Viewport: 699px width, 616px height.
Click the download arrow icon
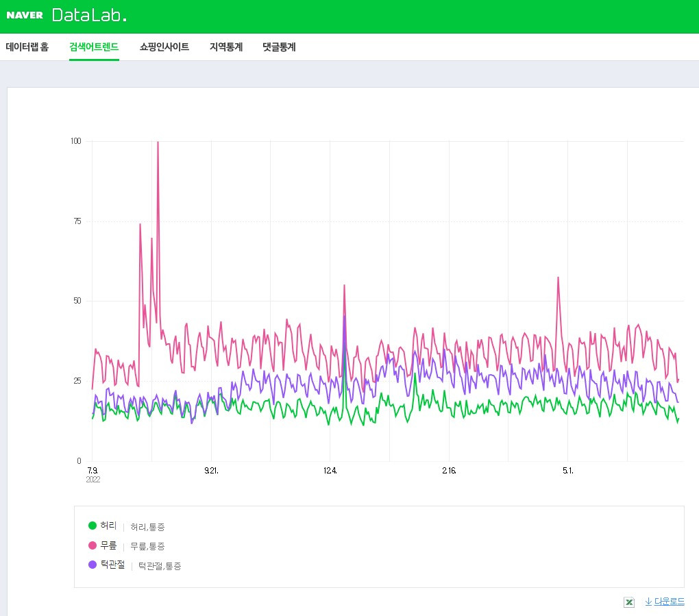[x=648, y=602]
